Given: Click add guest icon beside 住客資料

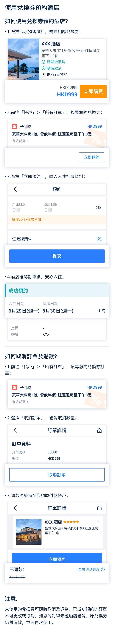Looking at the screenshot, I should coord(99,239).
